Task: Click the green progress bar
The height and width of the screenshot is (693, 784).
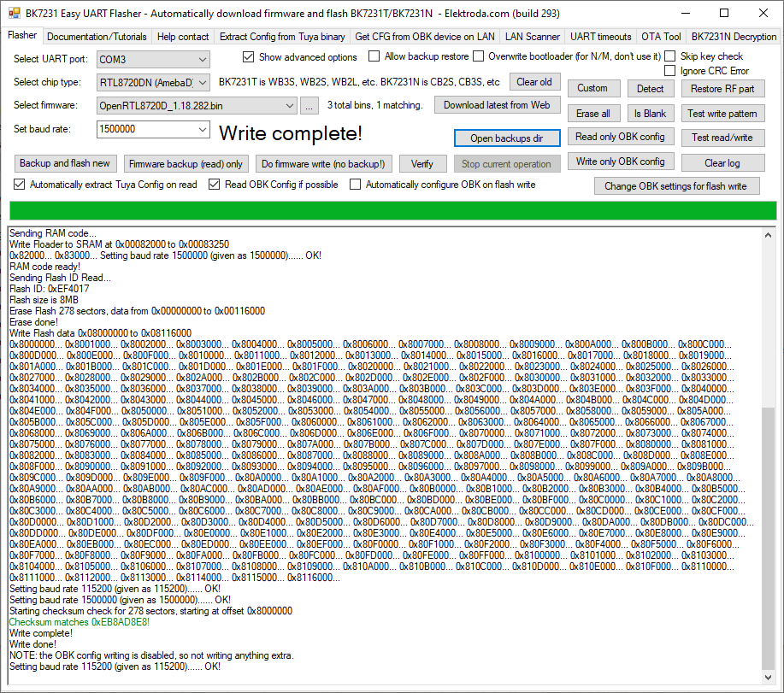Action: (x=393, y=211)
